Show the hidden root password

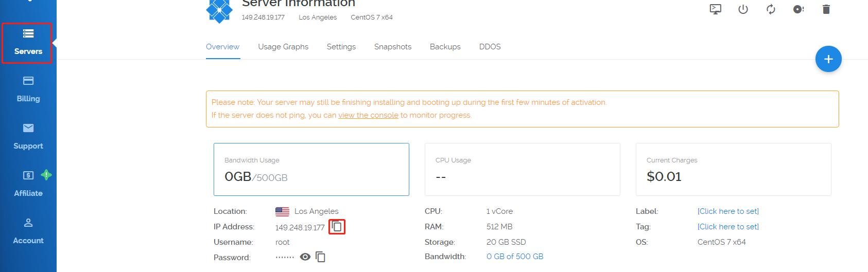coord(305,257)
